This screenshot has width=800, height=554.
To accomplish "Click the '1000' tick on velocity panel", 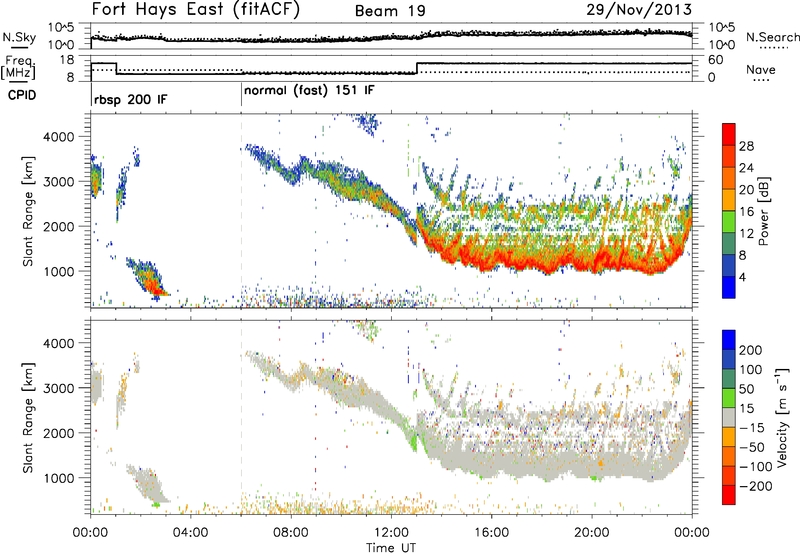I will [x=58, y=478].
